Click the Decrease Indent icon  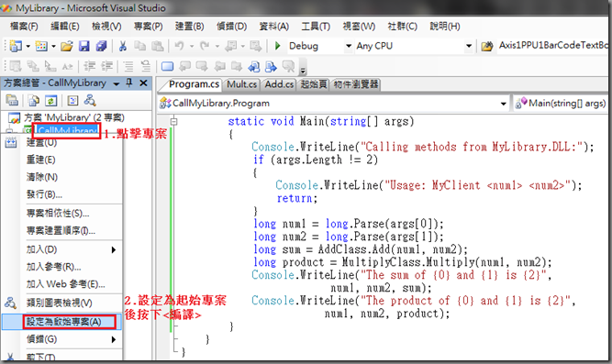tap(89, 66)
